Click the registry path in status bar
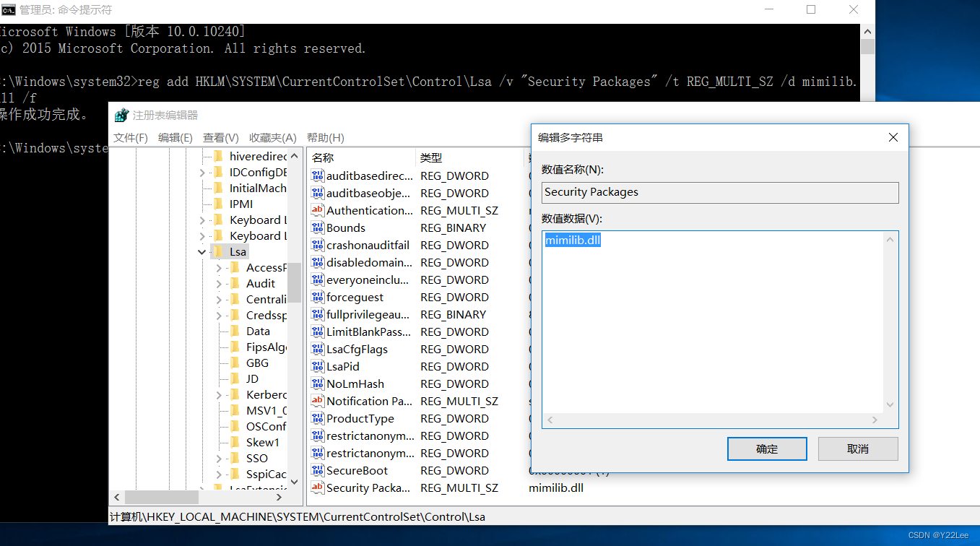 [x=297, y=516]
